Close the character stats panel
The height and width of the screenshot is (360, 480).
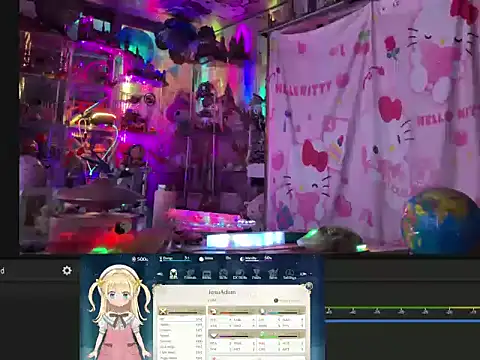click(309, 286)
